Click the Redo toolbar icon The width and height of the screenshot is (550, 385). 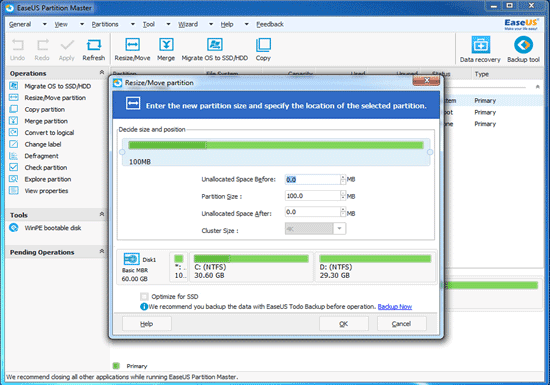(x=42, y=45)
